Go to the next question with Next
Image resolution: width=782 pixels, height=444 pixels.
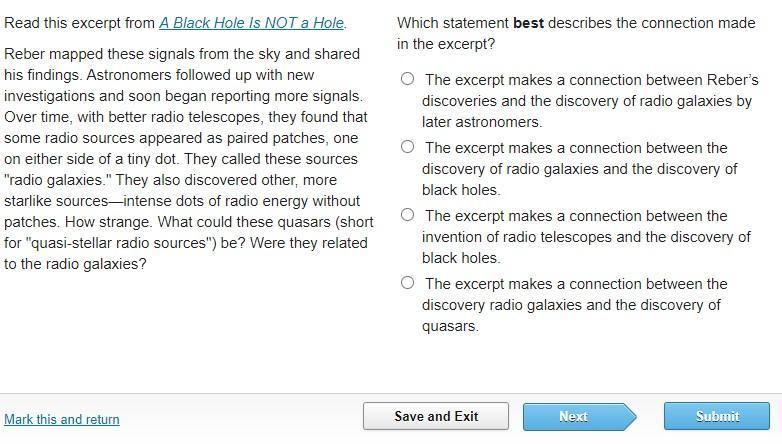coord(573,416)
